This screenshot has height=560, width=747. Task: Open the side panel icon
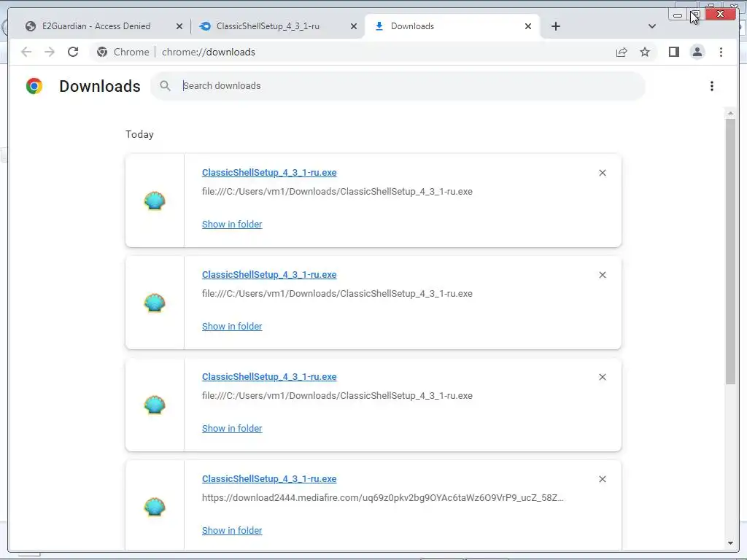673,52
